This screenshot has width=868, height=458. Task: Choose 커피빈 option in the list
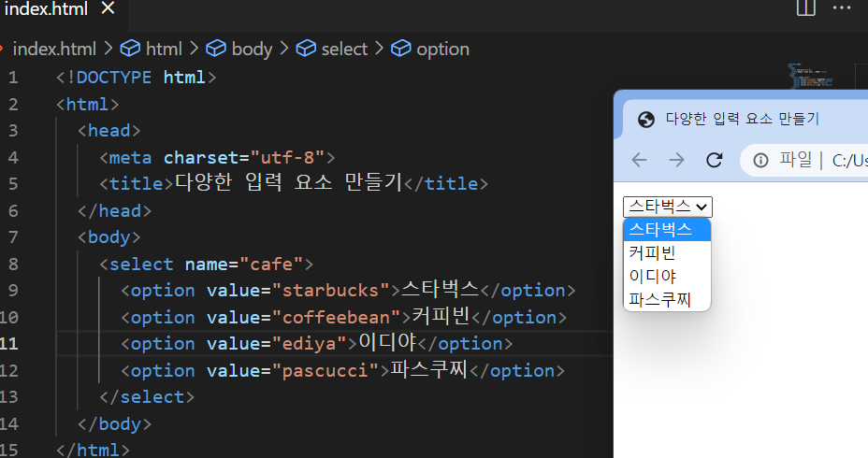(667, 252)
